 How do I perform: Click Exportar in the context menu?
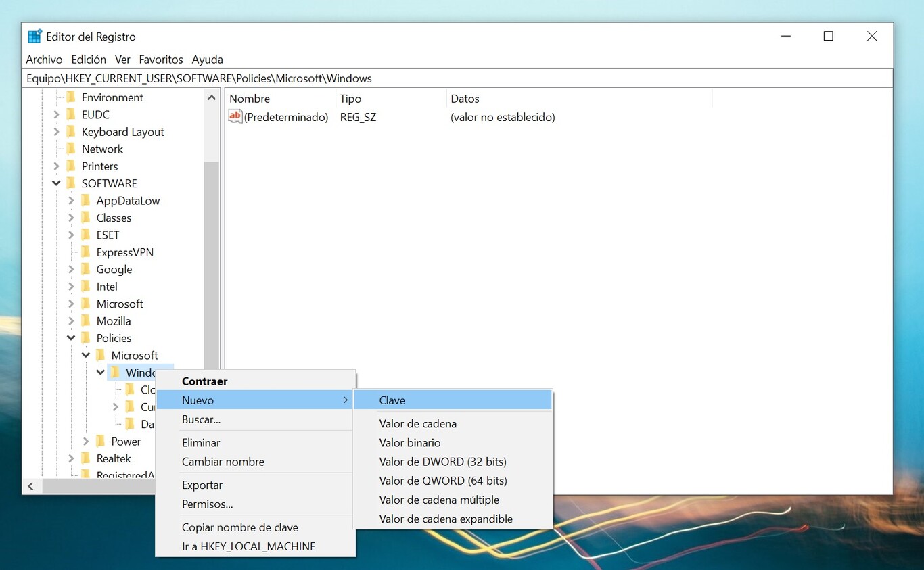pos(202,485)
